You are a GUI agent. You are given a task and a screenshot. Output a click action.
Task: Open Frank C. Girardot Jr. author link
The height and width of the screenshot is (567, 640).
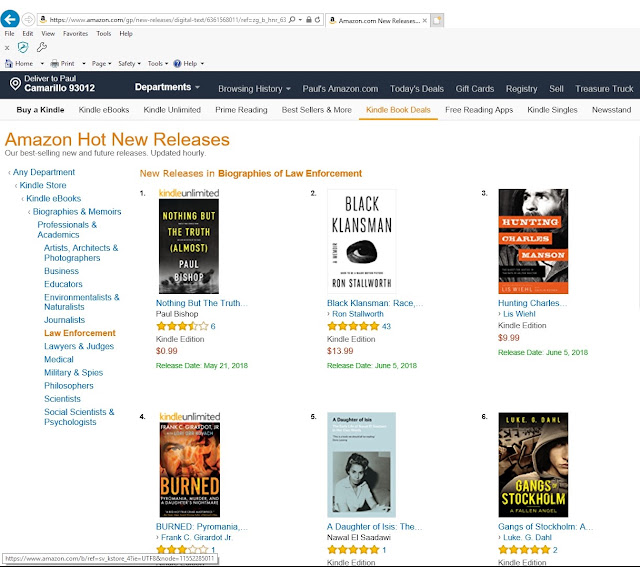coord(197,538)
